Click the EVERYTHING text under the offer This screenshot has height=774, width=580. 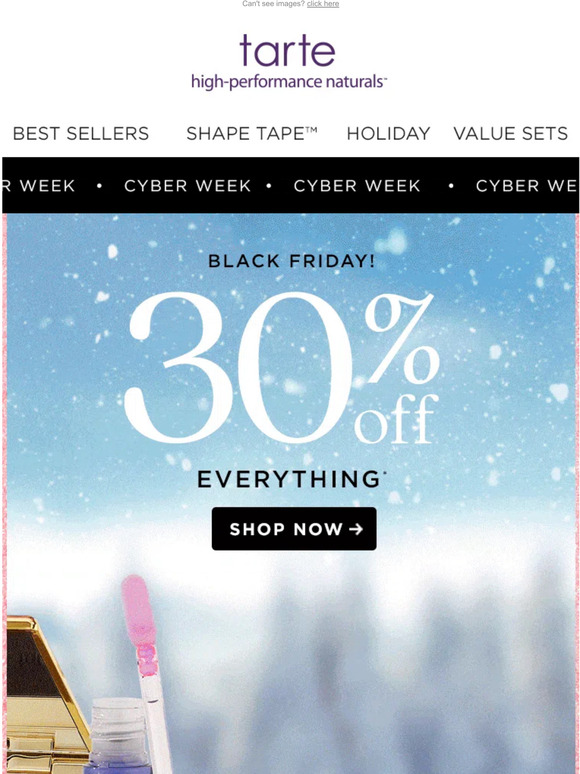point(290,479)
